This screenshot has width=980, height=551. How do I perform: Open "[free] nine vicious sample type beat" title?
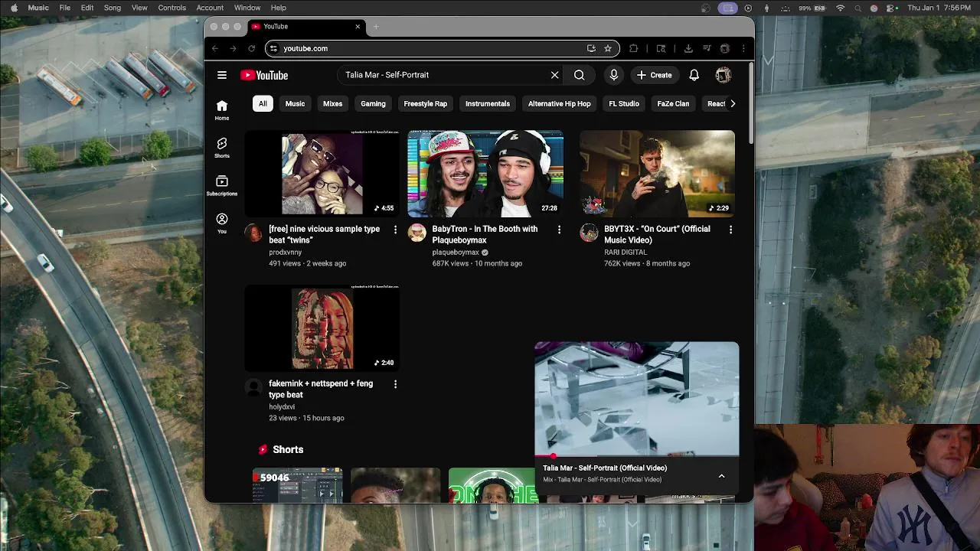click(324, 234)
